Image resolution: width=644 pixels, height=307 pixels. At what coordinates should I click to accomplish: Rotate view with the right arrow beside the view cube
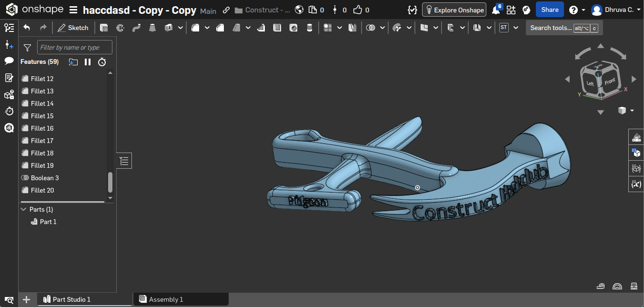[x=634, y=79]
